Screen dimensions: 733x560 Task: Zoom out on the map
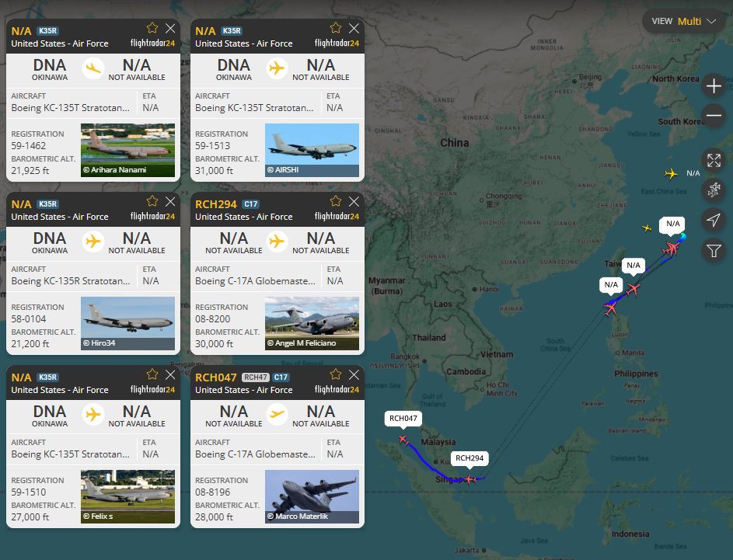point(714,115)
